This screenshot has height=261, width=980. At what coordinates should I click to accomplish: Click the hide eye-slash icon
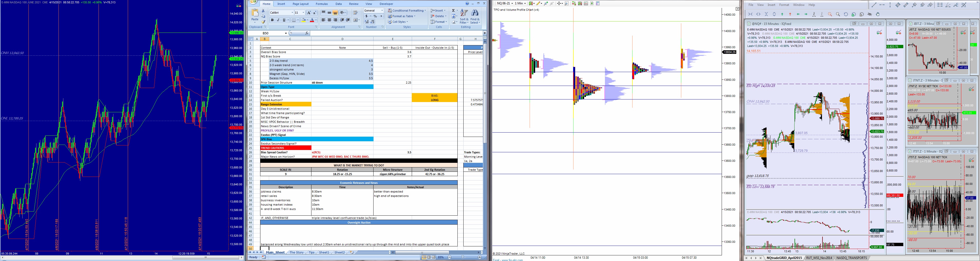point(870,14)
